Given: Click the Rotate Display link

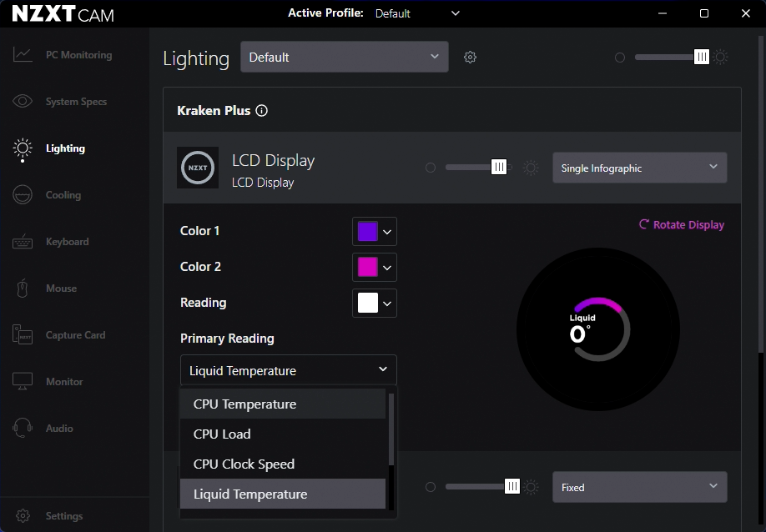Looking at the screenshot, I should point(682,225).
